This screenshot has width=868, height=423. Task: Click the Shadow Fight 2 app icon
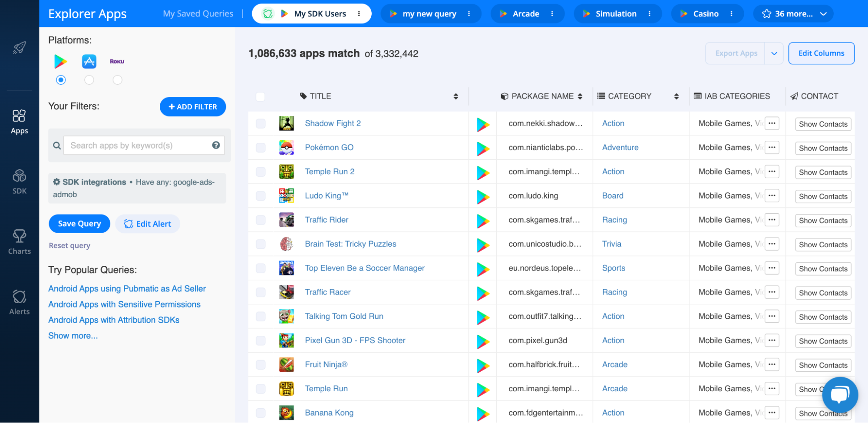[287, 123]
